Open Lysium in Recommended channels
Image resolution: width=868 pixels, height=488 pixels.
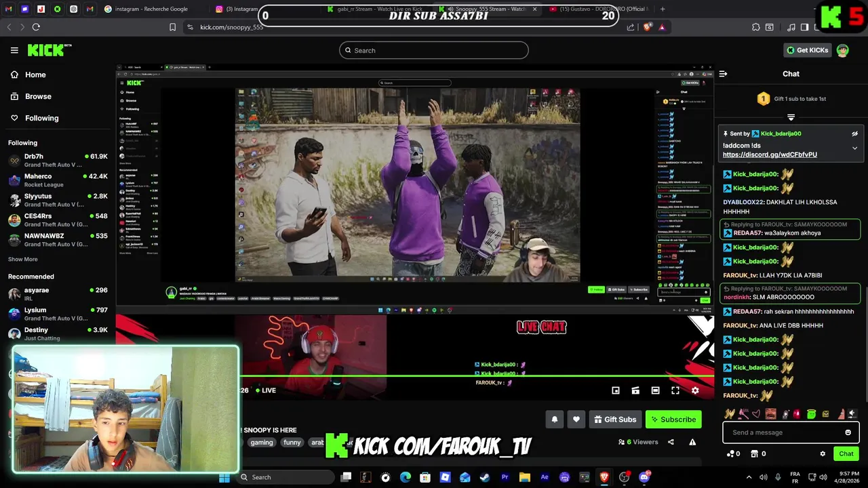(x=58, y=314)
